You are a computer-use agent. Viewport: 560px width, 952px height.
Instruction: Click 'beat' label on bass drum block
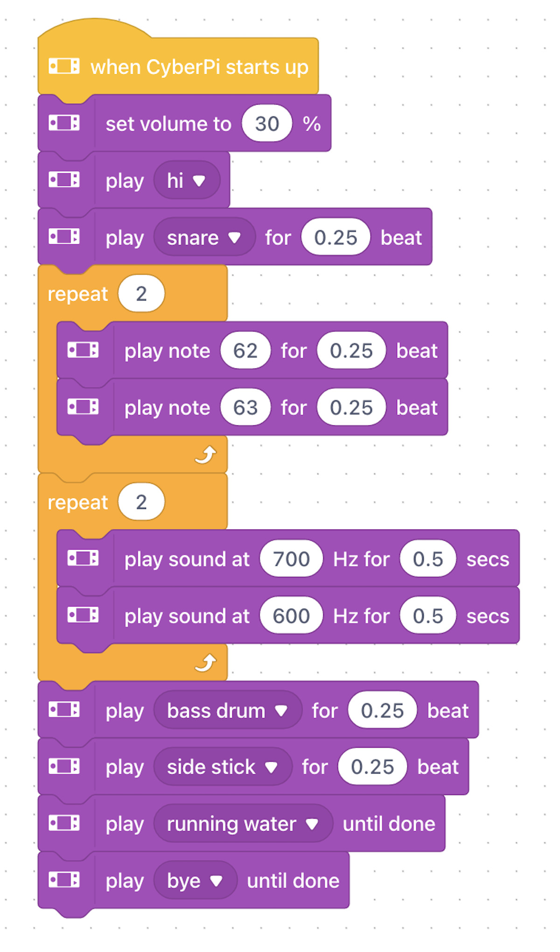(448, 711)
